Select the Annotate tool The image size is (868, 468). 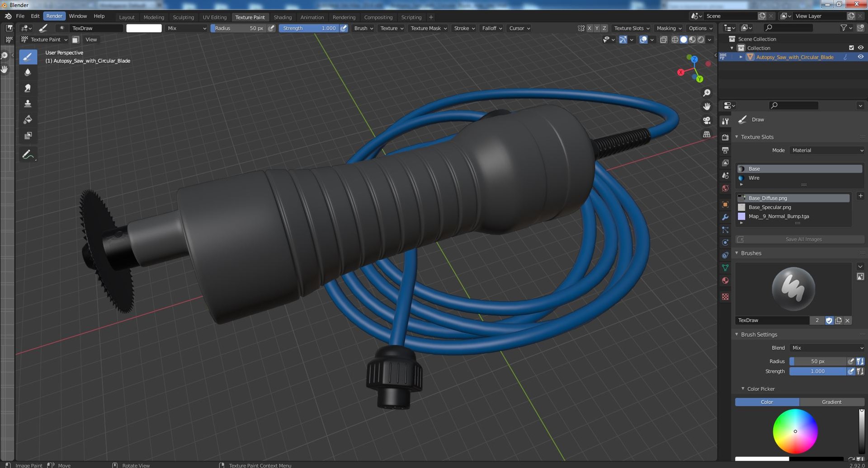(28, 154)
